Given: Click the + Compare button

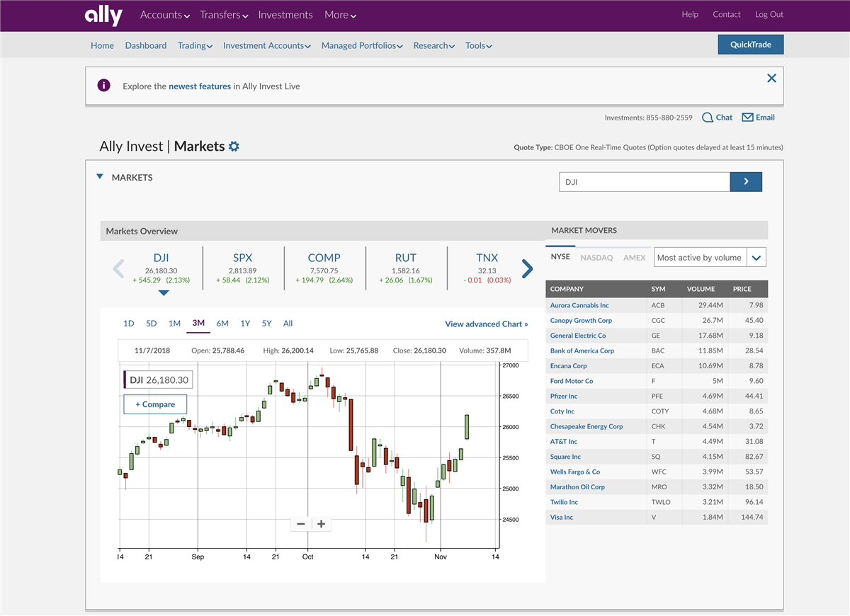Looking at the screenshot, I should (x=155, y=404).
